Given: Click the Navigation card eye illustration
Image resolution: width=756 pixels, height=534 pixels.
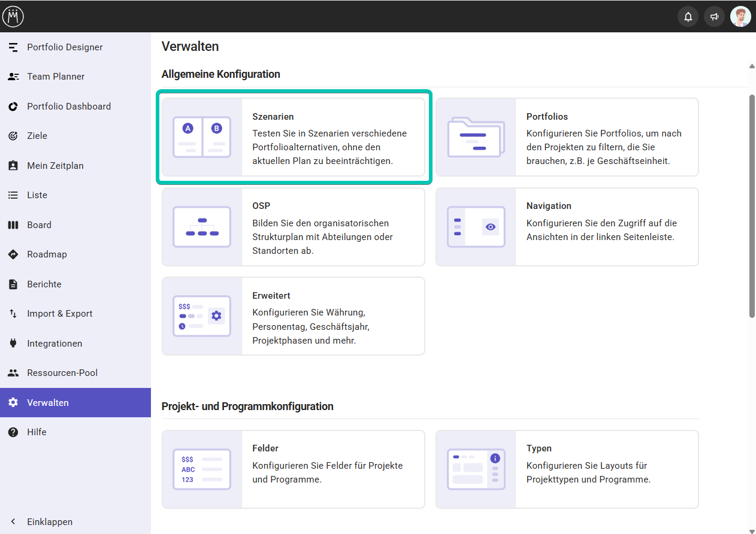Looking at the screenshot, I should pyautogui.click(x=490, y=227).
